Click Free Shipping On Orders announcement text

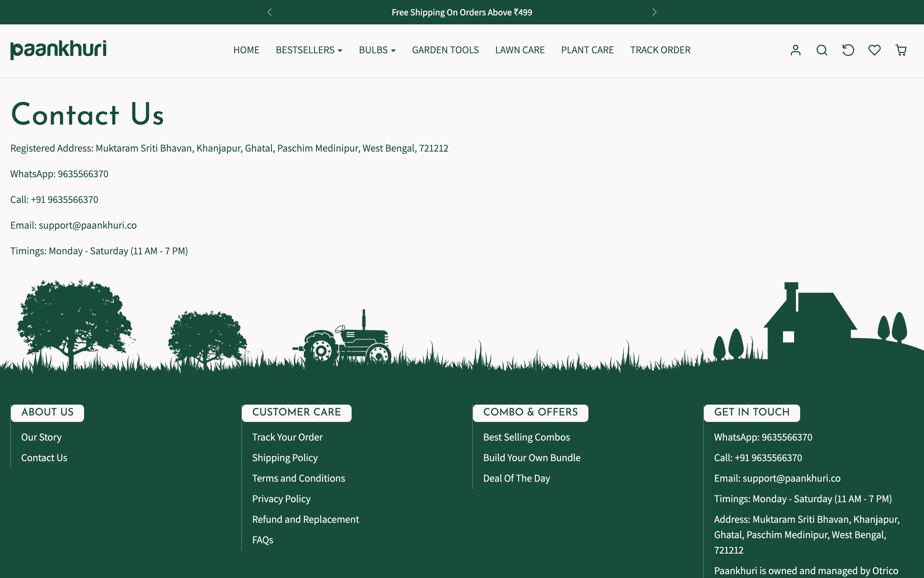coord(462,12)
